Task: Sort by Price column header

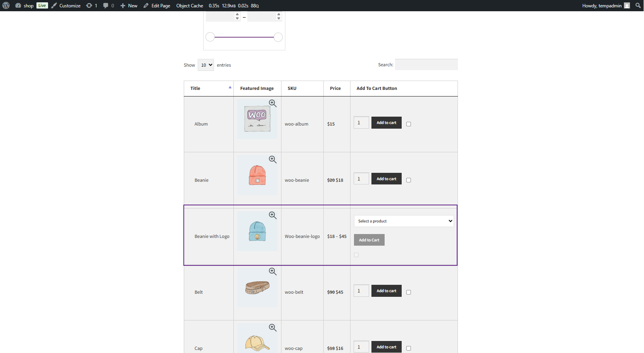Action: [337, 88]
